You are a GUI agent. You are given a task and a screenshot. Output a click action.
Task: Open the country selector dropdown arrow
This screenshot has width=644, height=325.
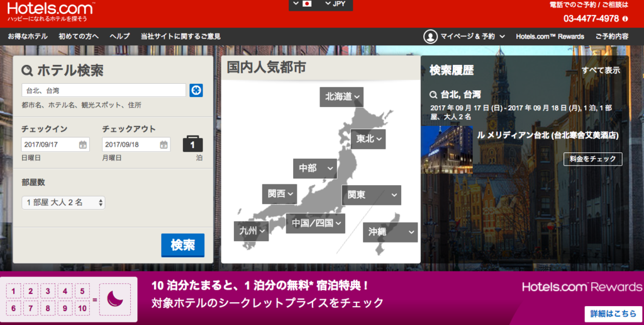296,4
